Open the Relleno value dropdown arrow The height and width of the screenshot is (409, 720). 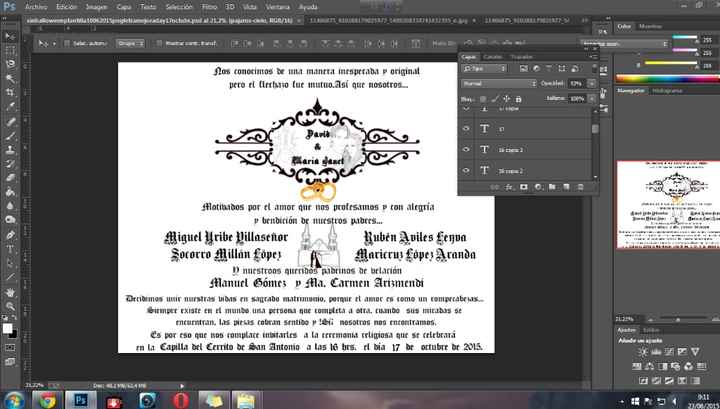click(592, 99)
